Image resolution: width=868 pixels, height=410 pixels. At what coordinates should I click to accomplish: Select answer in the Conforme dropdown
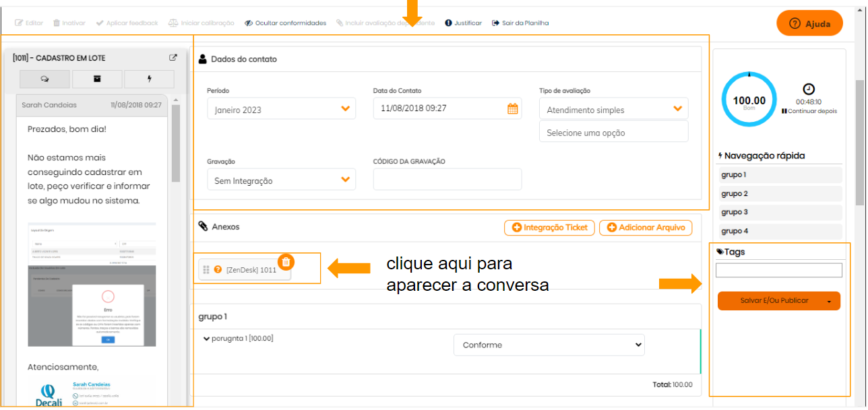click(x=549, y=345)
